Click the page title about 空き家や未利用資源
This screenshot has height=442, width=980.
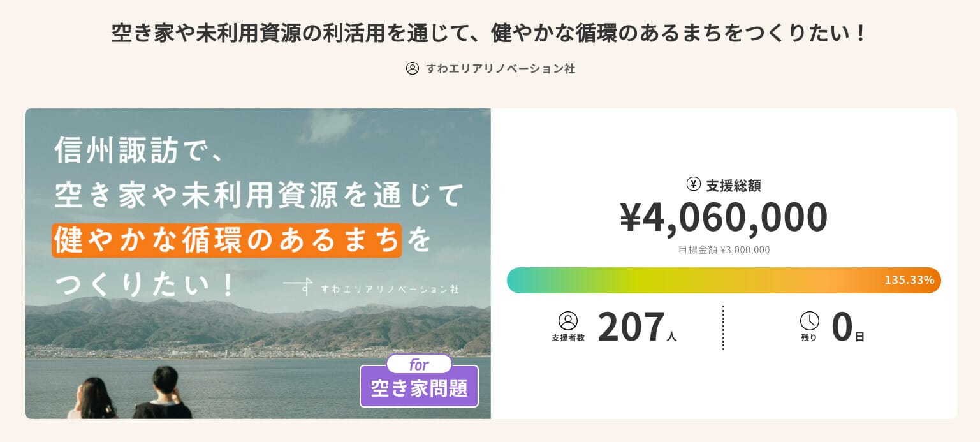click(x=489, y=33)
